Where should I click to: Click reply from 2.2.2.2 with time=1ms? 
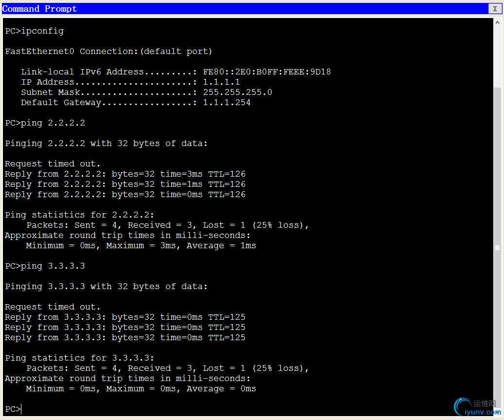click(x=126, y=184)
